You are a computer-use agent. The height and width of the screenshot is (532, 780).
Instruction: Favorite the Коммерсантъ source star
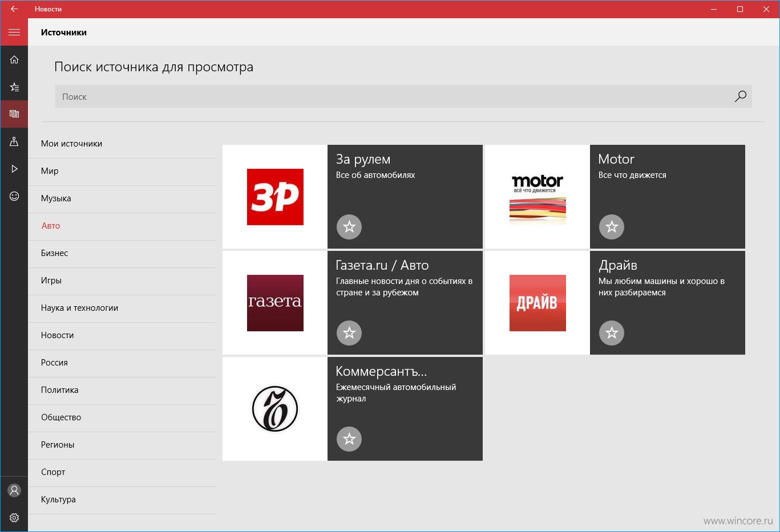coord(349,439)
